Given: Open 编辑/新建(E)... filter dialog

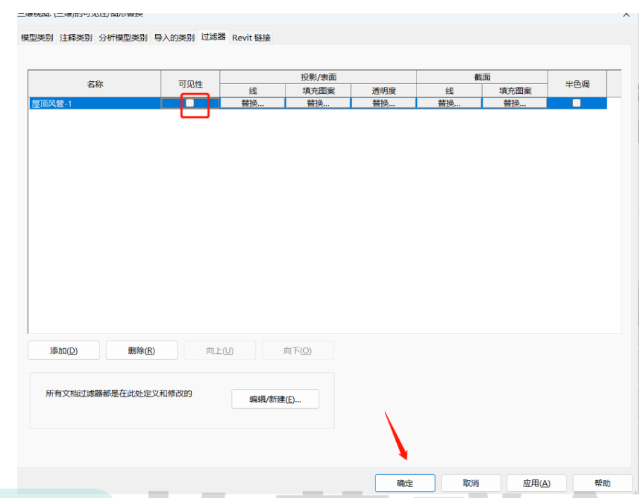Looking at the screenshot, I should click(275, 399).
